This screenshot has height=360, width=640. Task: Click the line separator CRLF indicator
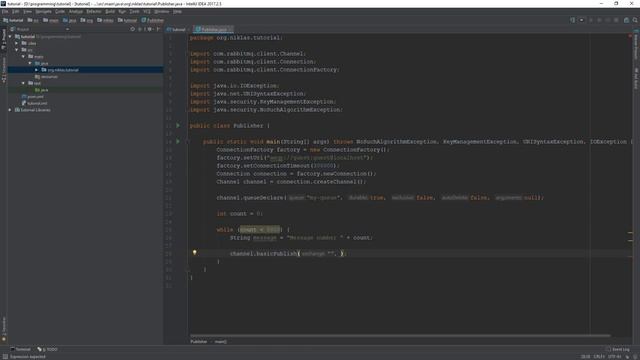[599, 357]
